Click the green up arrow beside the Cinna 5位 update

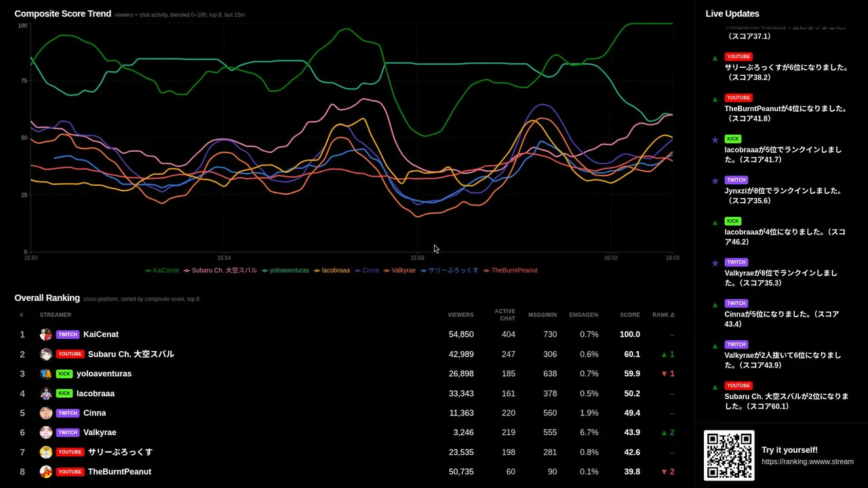[x=715, y=304]
